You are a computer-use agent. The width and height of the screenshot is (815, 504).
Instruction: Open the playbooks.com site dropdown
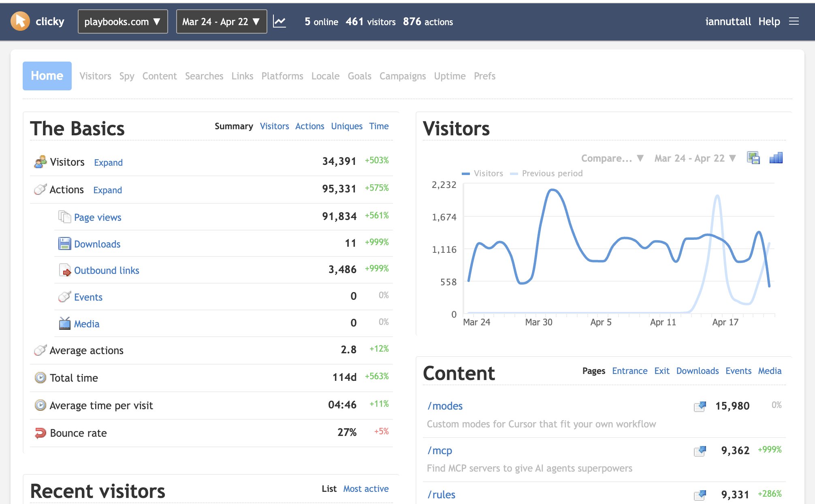(x=123, y=21)
